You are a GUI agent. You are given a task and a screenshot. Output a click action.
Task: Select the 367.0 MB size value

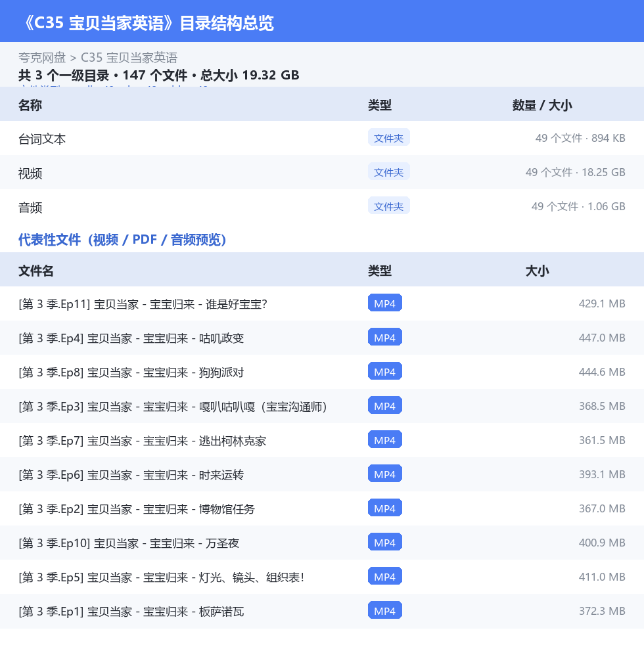pos(602,508)
